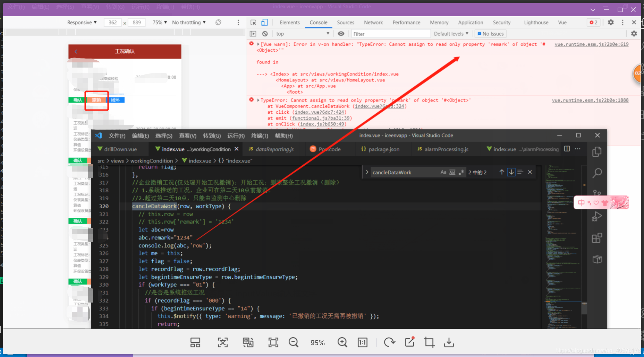
Task: Open the DevTools settings gear next to error count
Action: 611,23
